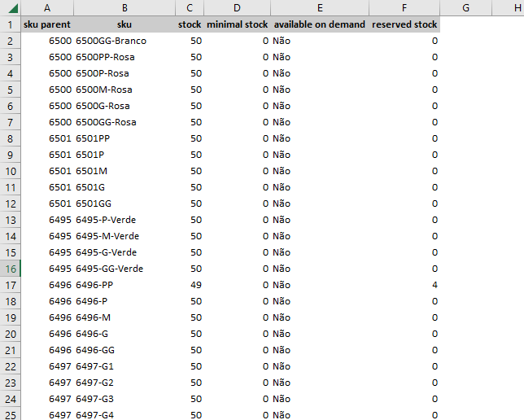524x420 pixels.
Task: Click 'Não' in the 6496-PP row
Action: 320,285
